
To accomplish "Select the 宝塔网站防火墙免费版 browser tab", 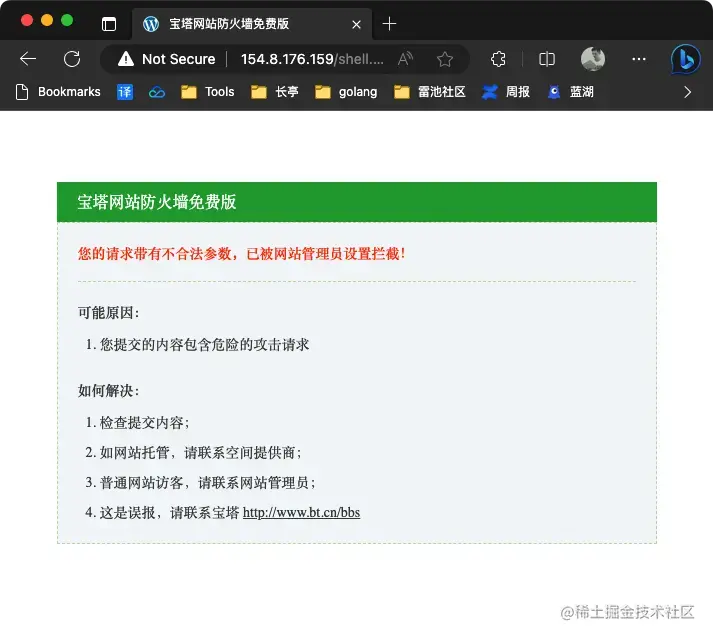I will point(251,24).
